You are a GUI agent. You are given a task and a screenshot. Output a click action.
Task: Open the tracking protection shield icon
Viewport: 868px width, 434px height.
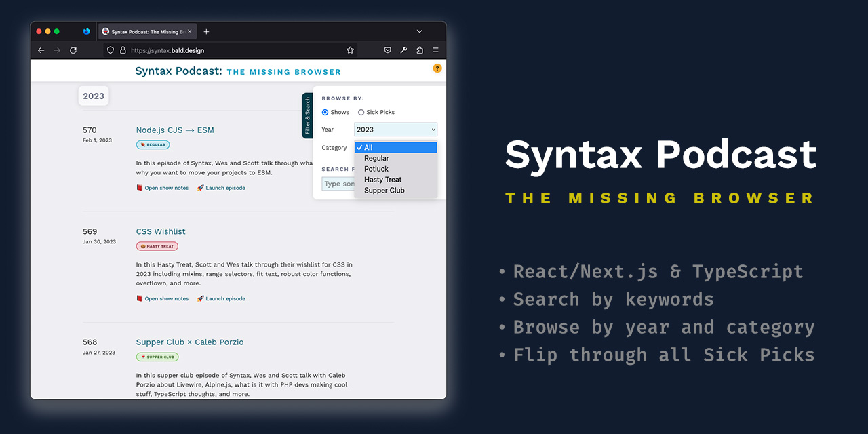click(x=110, y=50)
